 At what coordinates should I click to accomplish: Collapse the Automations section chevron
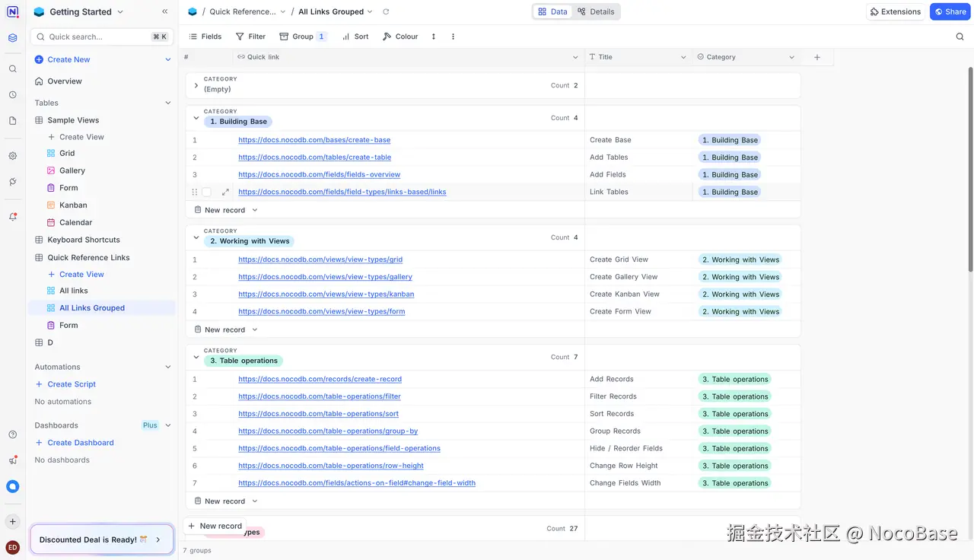pyautogui.click(x=168, y=367)
